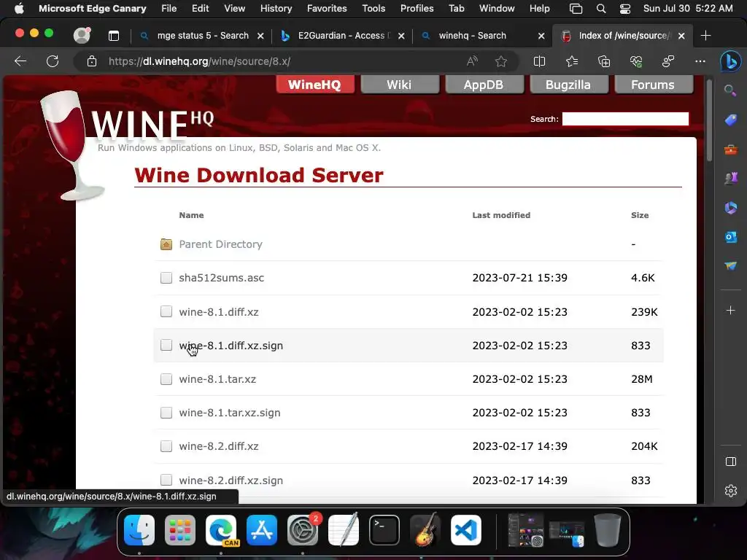Check the wine-8.1.tar.xz.sign checkbox

click(x=166, y=413)
